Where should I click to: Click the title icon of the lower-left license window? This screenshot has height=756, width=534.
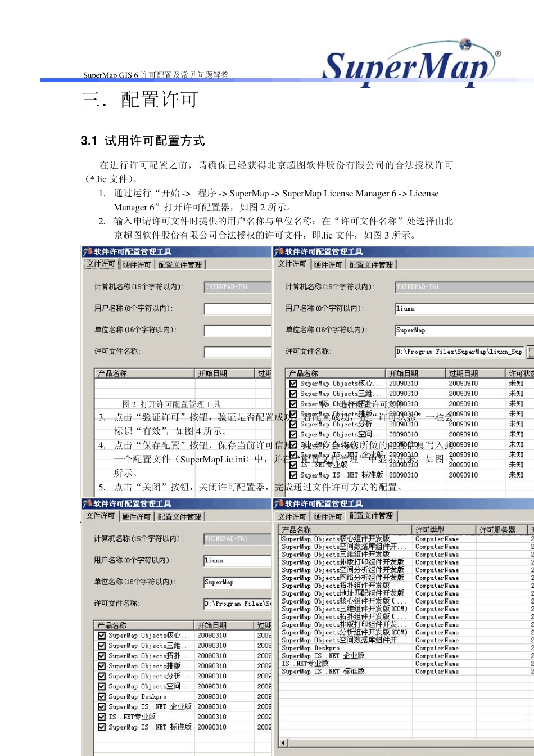(x=88, y=503)
